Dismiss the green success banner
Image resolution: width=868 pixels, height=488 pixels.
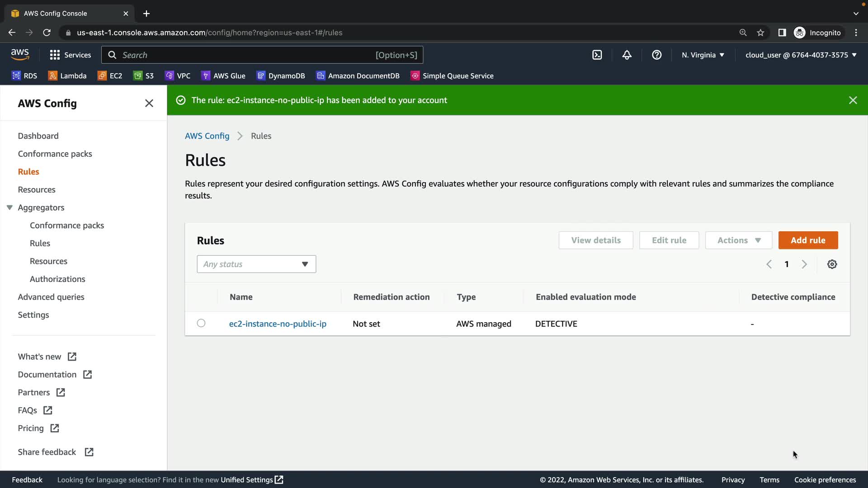(x=853, y=100)
